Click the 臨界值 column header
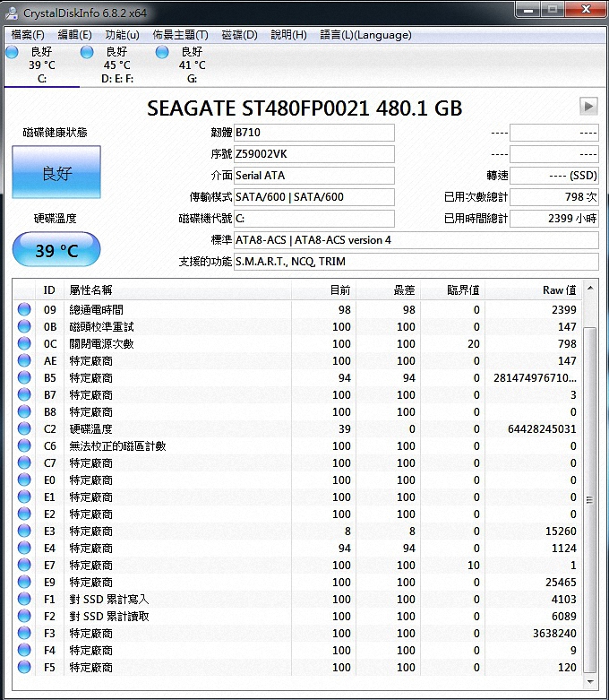Screen dimensions: 609x700 [453, 290]
